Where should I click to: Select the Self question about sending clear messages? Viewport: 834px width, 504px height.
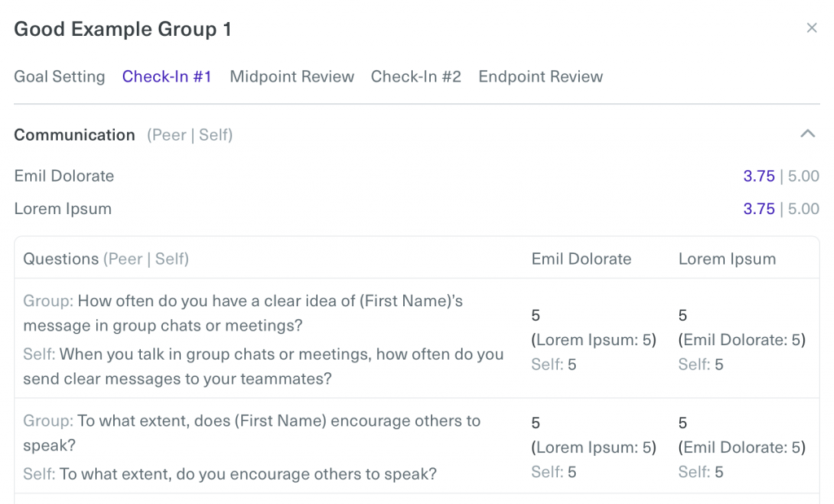[x=263, y=366]
